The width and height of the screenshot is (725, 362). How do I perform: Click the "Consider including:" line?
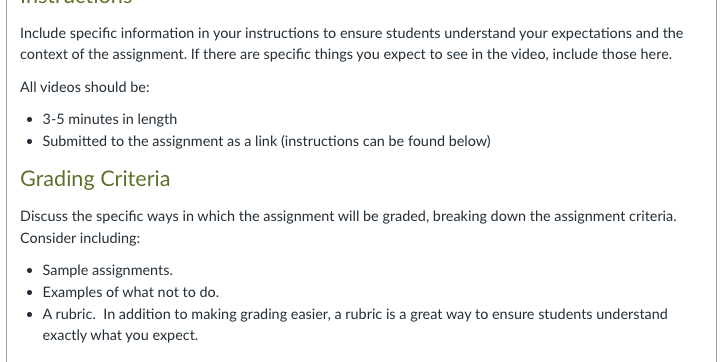coord(80,238)
